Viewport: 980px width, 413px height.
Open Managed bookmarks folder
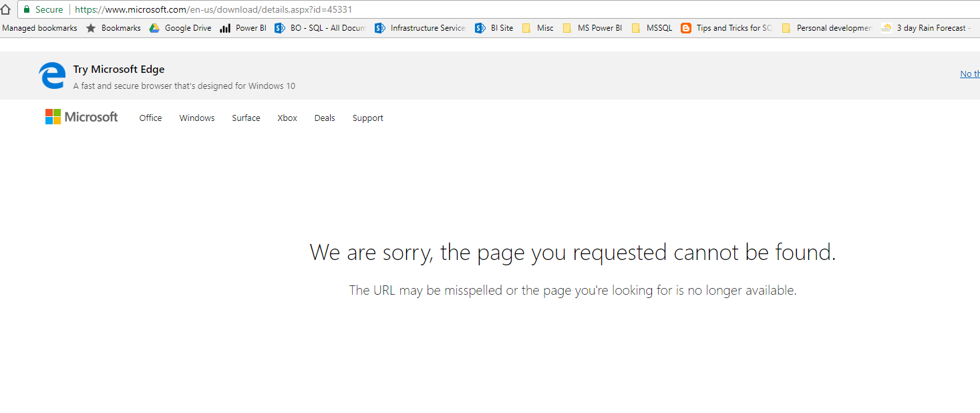pos(40,28)
